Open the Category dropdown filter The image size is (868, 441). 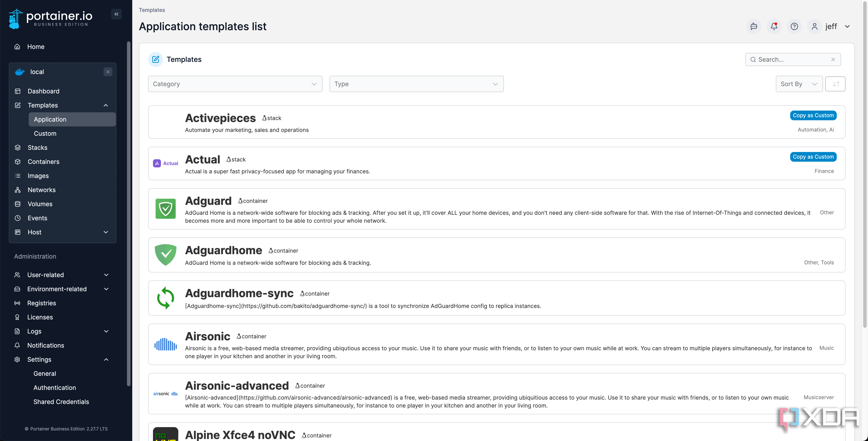click(235, 84)
